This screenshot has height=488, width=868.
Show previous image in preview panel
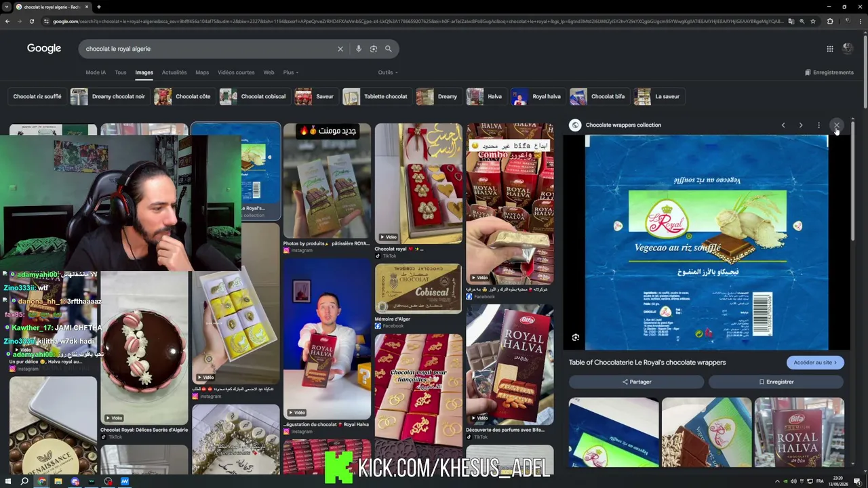[783, 125]
